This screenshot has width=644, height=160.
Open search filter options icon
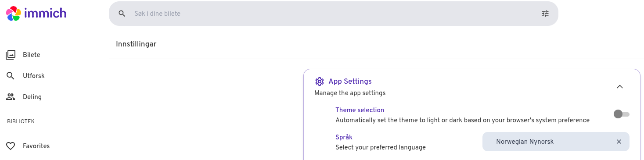tap(545, 14)
